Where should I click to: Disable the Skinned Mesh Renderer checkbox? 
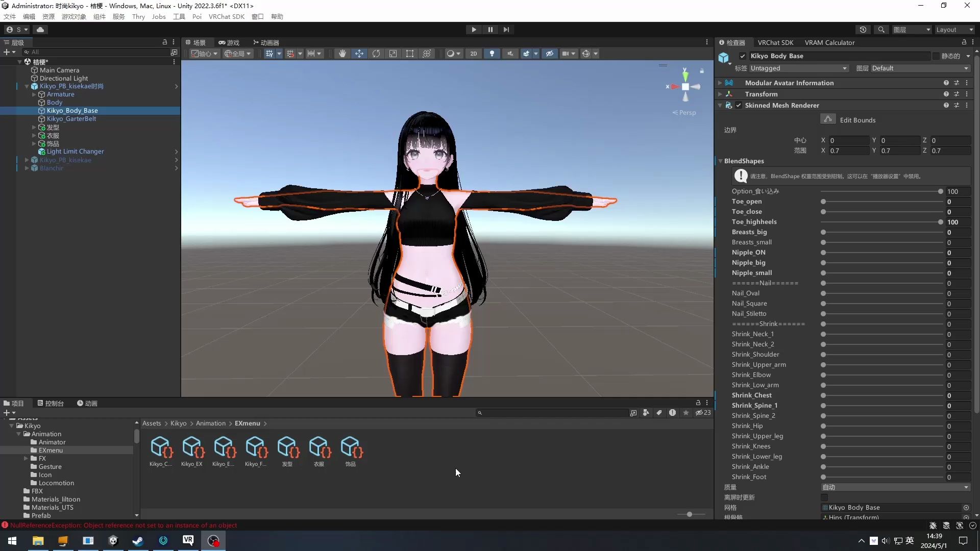coord(738,105)
